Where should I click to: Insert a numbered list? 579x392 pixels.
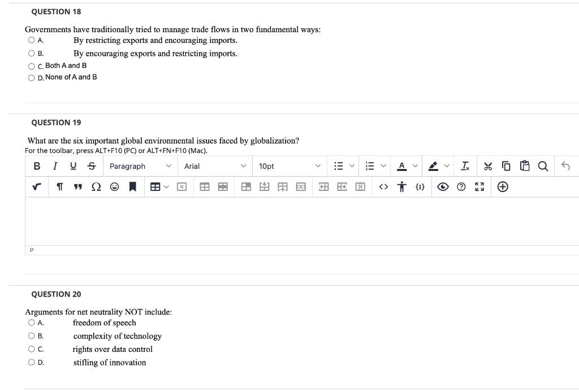pos(370,166)
